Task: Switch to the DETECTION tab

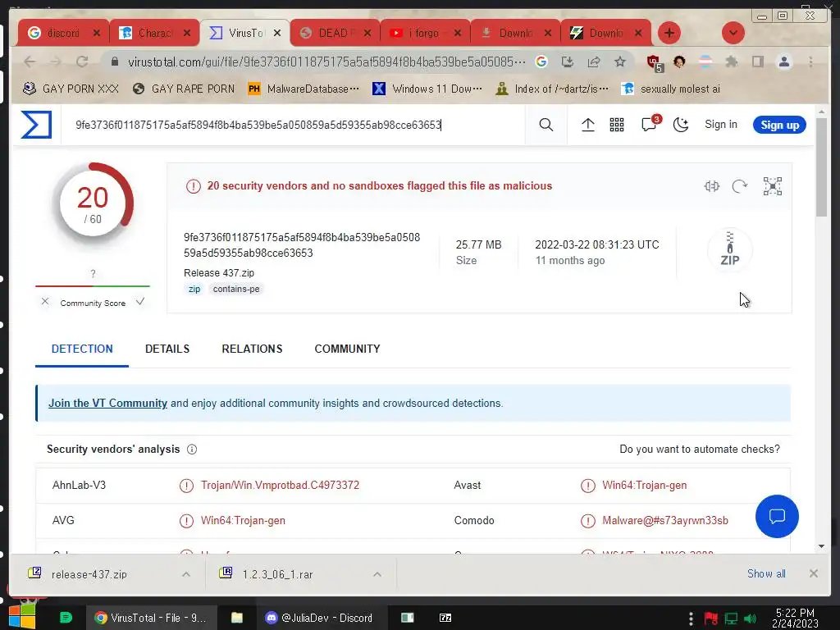Action: (82, 349)
